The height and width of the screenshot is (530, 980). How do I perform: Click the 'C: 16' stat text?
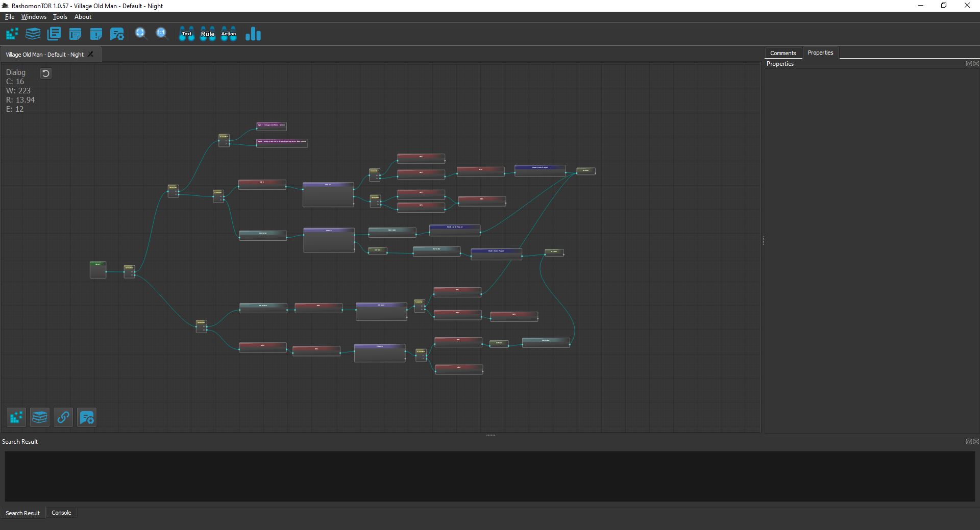coord(15,82)
